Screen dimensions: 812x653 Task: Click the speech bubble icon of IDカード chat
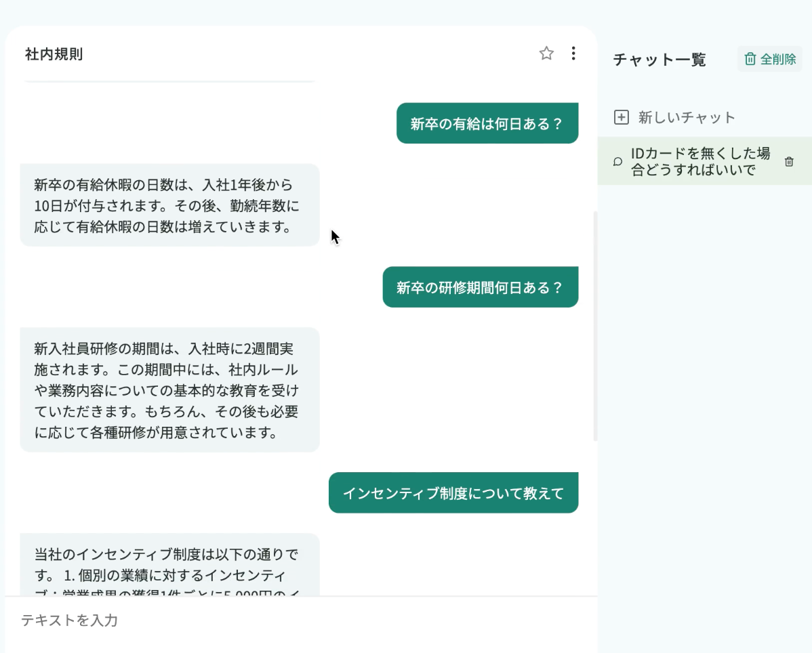pos(617,162)
